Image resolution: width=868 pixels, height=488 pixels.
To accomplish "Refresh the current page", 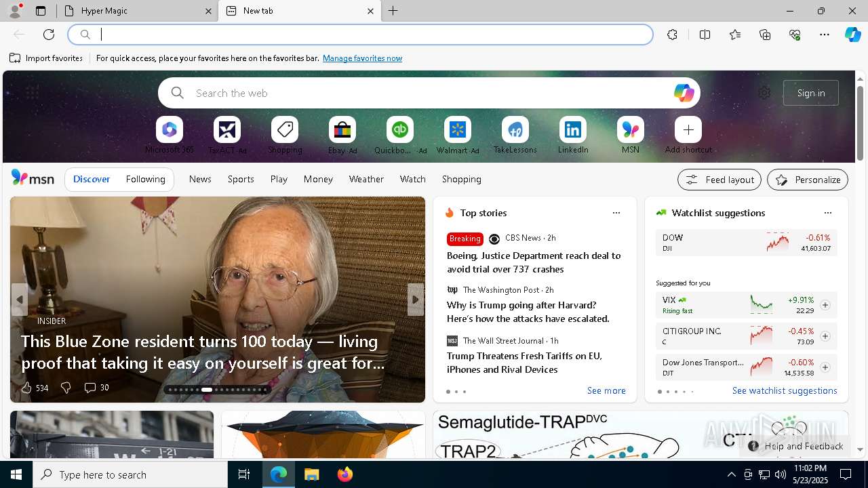I will tap(49, 35).
